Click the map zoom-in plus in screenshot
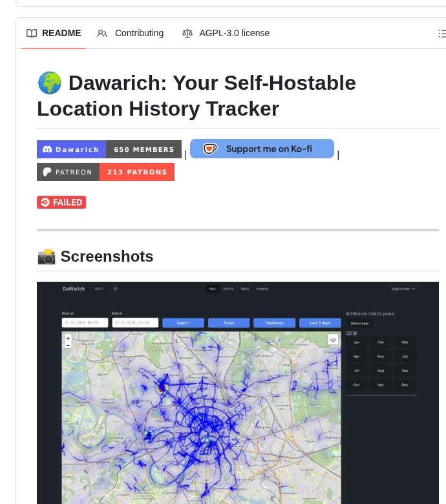This screenshot has width=446, height=504. [68, 338]
